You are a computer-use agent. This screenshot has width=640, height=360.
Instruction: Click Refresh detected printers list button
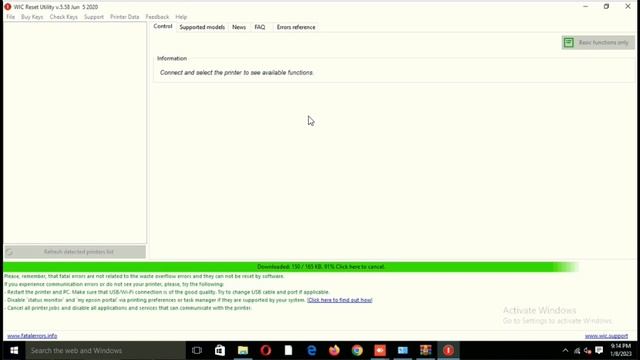pyautogui.click(x=75, y=252)
